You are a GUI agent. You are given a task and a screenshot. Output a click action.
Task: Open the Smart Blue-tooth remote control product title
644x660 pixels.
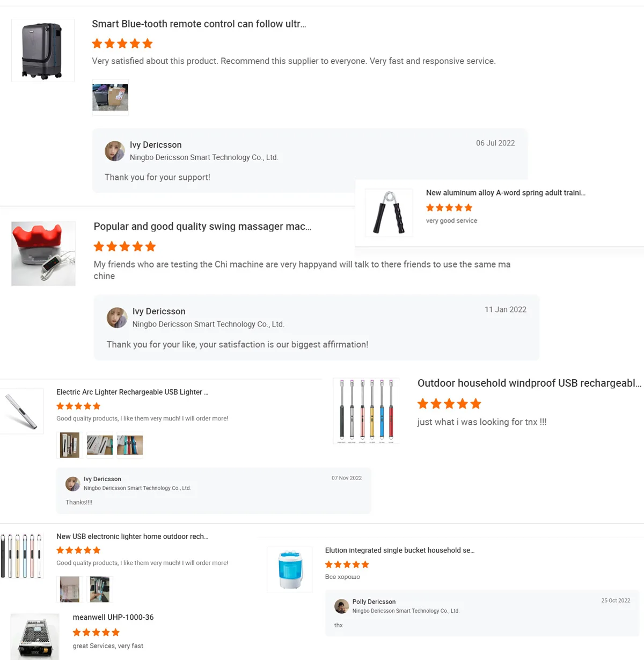[x=199, y=24]
